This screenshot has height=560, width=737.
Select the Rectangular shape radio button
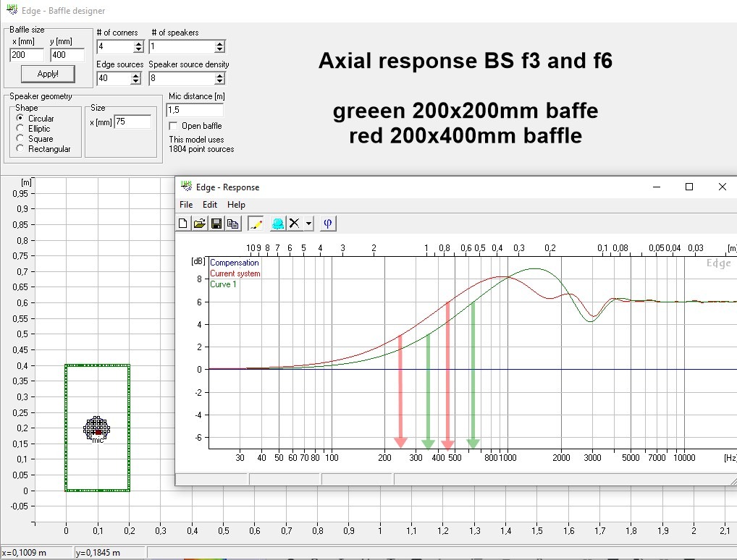[x=20, y=148]
